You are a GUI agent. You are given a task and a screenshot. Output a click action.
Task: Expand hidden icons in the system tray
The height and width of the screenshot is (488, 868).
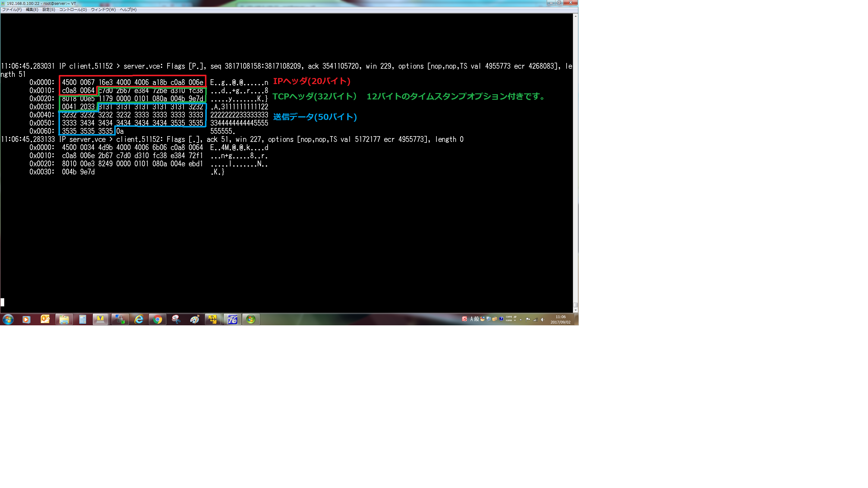click(521, 320)
